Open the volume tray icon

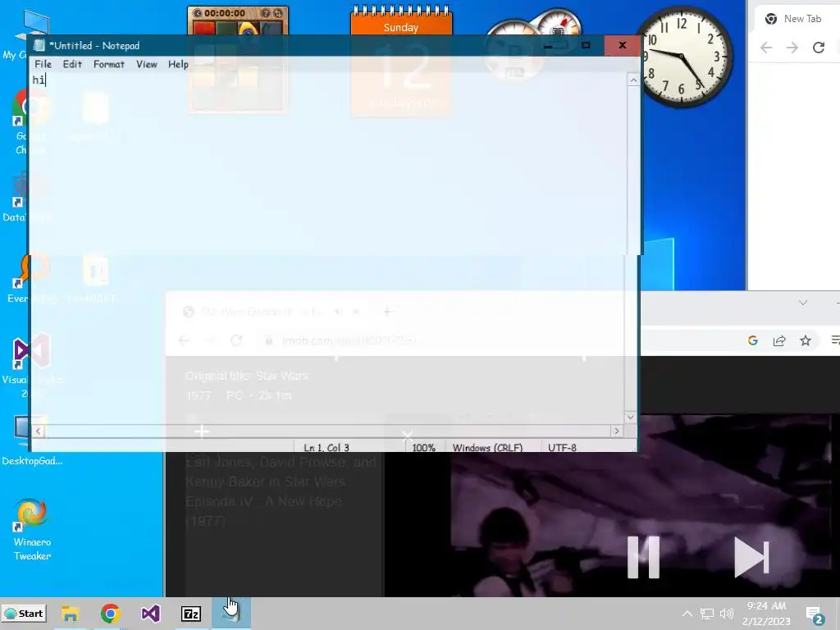727,614
